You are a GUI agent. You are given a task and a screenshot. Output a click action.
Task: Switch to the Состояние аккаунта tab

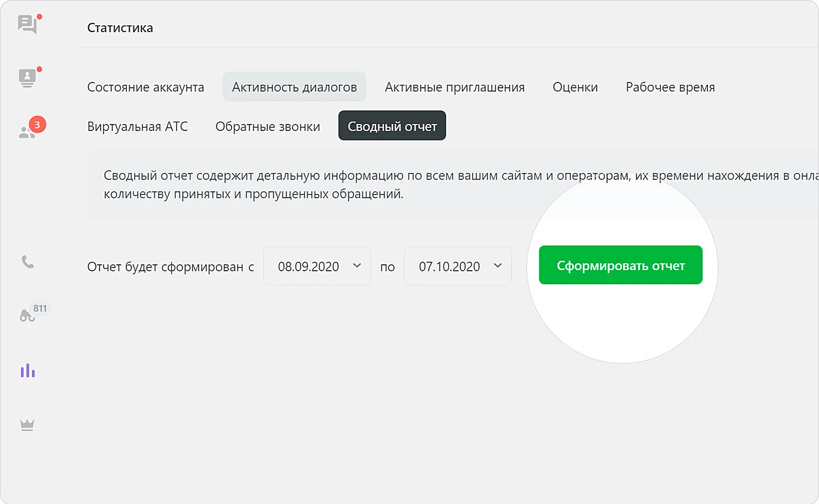point(146,87)
